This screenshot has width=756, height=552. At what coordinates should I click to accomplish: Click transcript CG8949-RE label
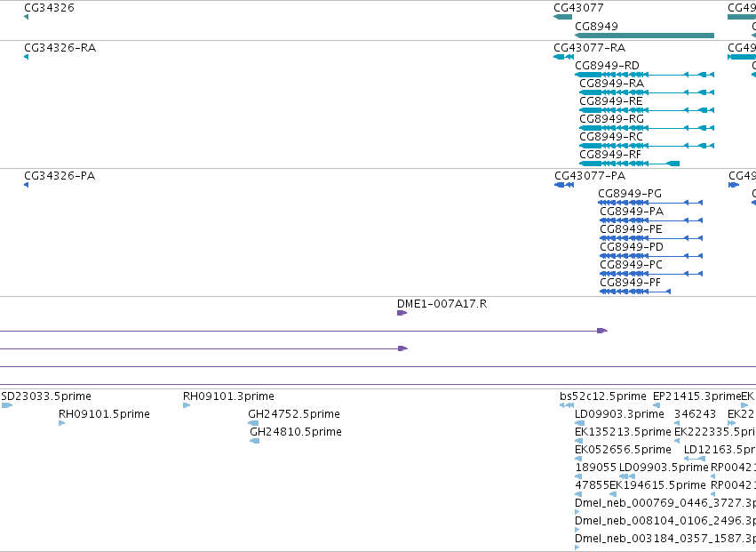pos(611,101)
